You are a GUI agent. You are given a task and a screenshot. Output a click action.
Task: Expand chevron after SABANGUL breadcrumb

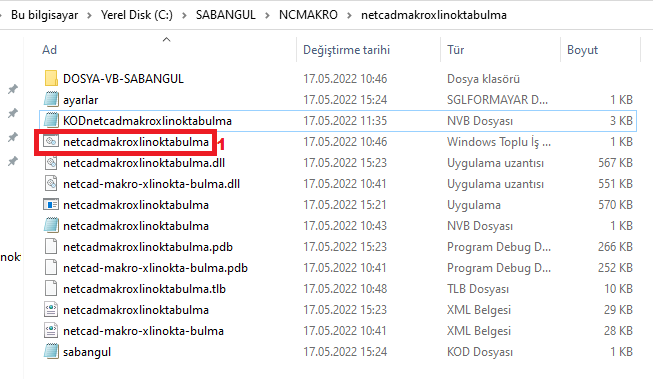(267, 16)
